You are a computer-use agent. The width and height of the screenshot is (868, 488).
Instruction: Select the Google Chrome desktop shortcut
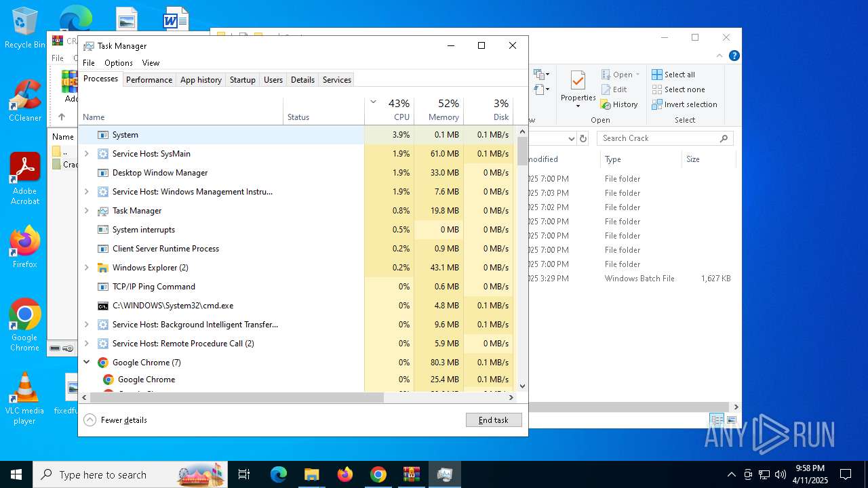(x=24, y=325)
